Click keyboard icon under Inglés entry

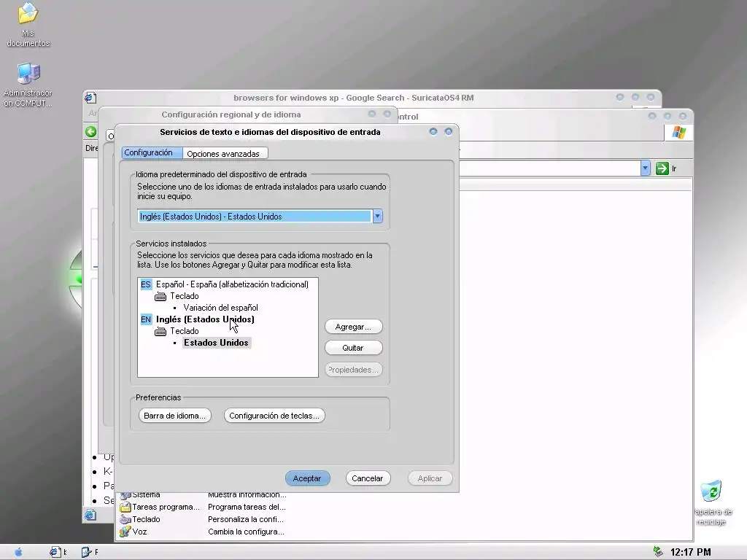click(x=160, y=332)
